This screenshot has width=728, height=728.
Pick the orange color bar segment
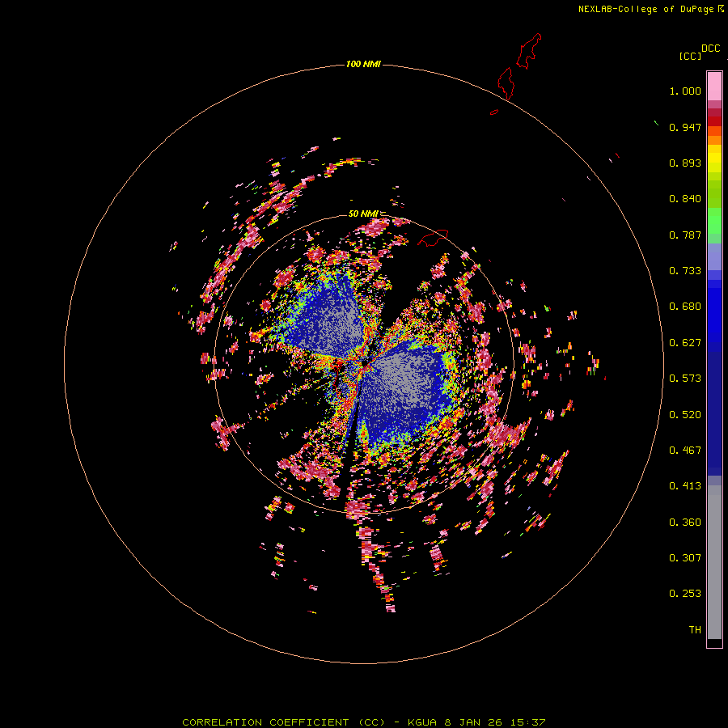tap(714, 140)
